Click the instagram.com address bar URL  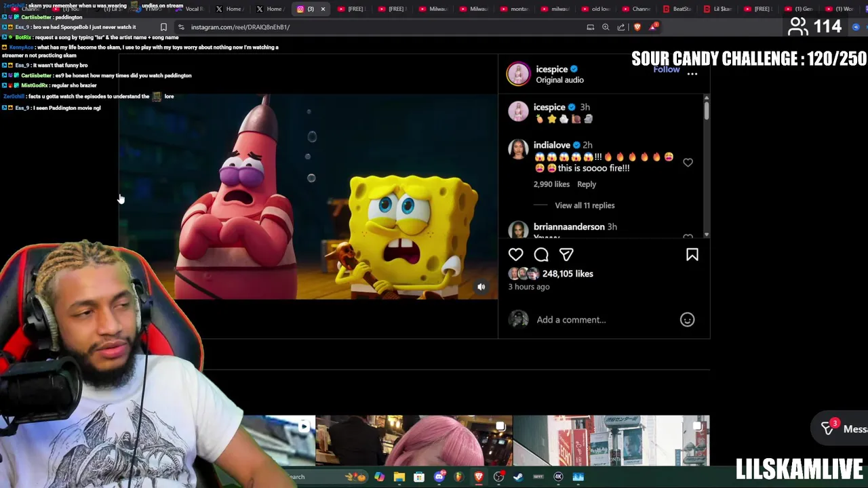coord(240,27)
